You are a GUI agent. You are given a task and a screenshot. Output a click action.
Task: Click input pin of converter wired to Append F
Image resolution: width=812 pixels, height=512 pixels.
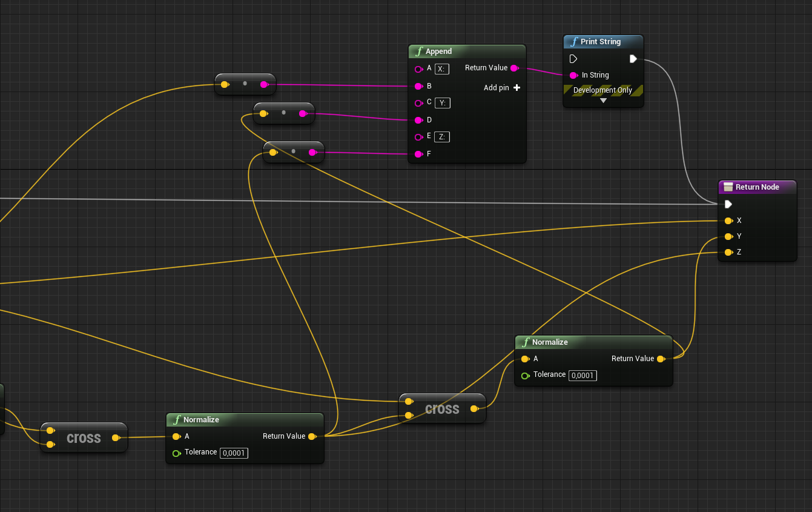coord(273,153)
